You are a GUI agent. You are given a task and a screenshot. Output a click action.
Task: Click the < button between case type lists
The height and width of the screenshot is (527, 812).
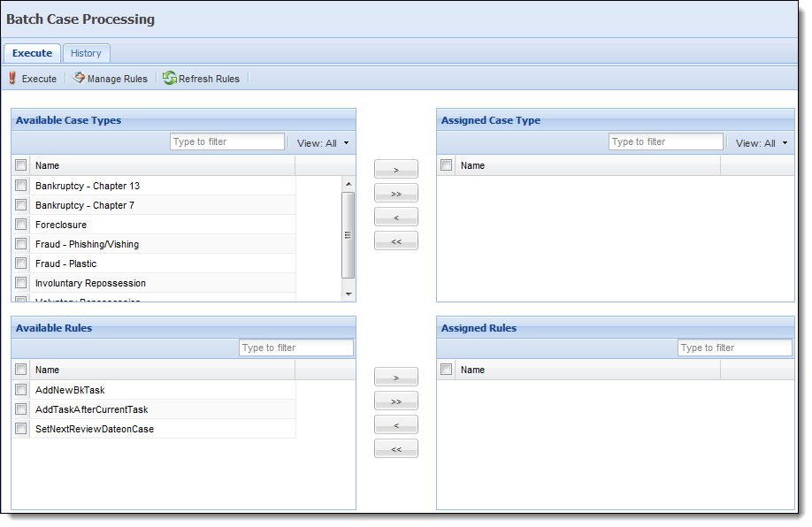click(x=396, y=217)
